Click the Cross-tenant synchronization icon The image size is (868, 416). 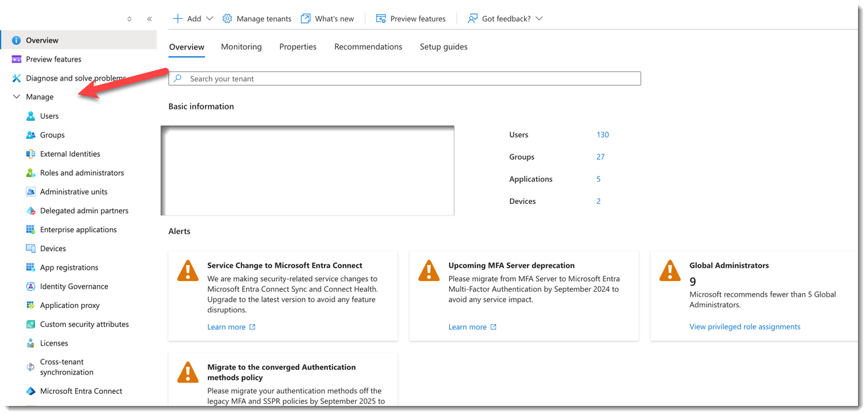tap(31, 367)
